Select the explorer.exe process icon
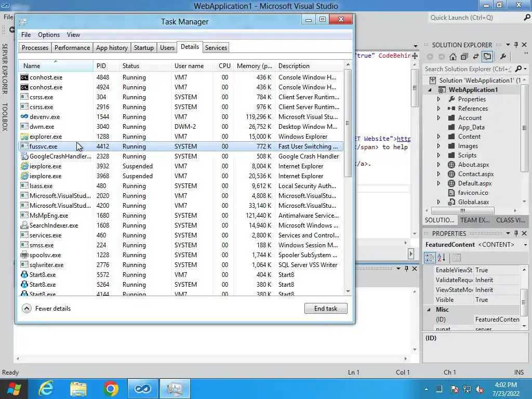Image resolution: width=532 pixels, height=399 pixels. click(24, 137)
